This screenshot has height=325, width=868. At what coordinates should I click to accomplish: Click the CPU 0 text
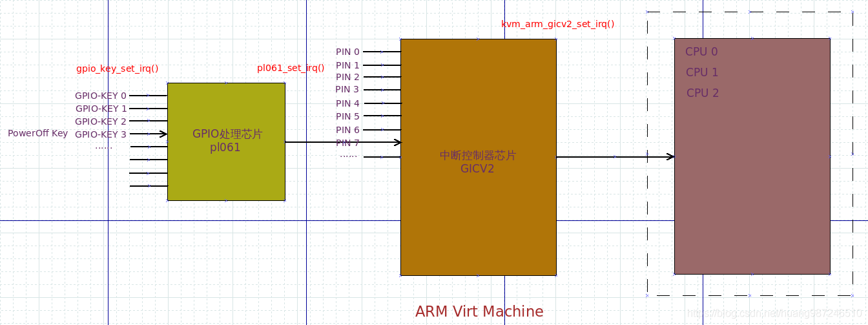tap(701, 52)
